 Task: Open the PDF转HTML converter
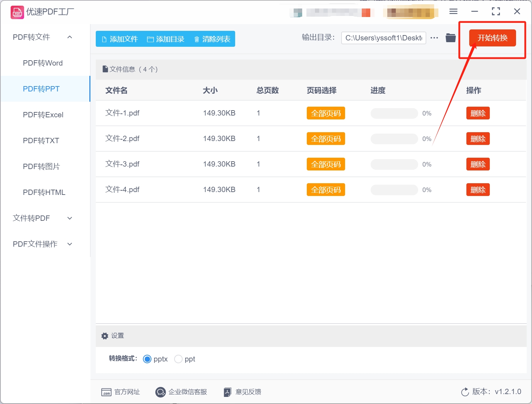(x=45, y=192)
